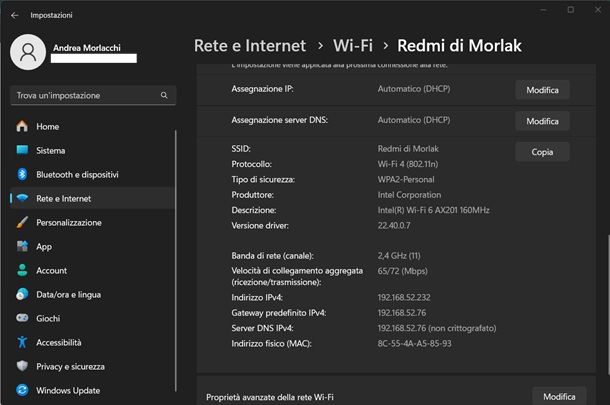Maximize the Impostazioni window

tap(571, 10)
